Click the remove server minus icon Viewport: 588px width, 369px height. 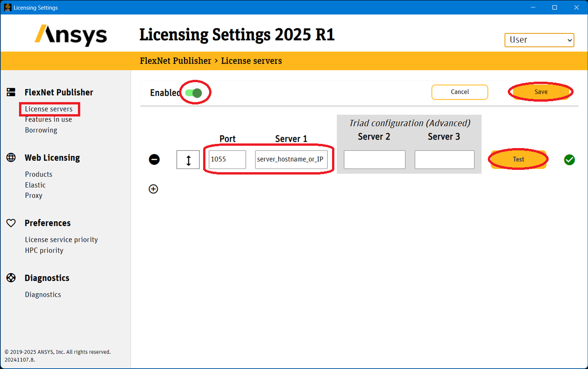coord(154,159)
